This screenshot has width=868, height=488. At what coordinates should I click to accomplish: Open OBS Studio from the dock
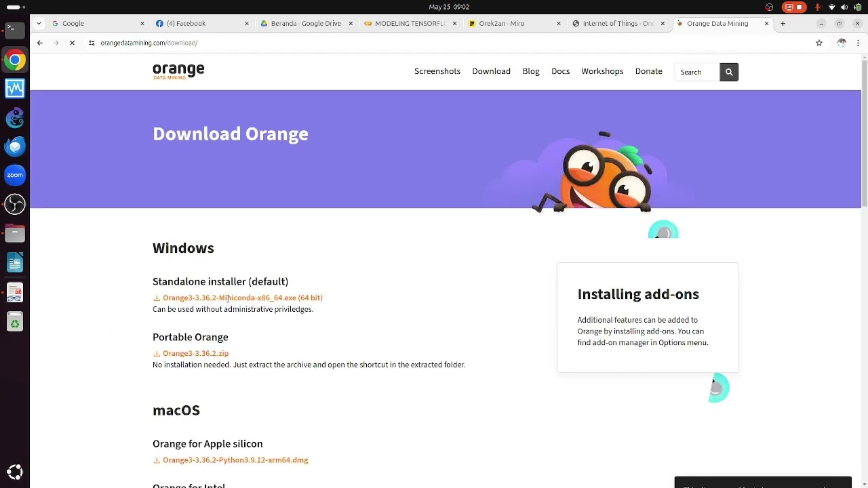pos(14,204)
